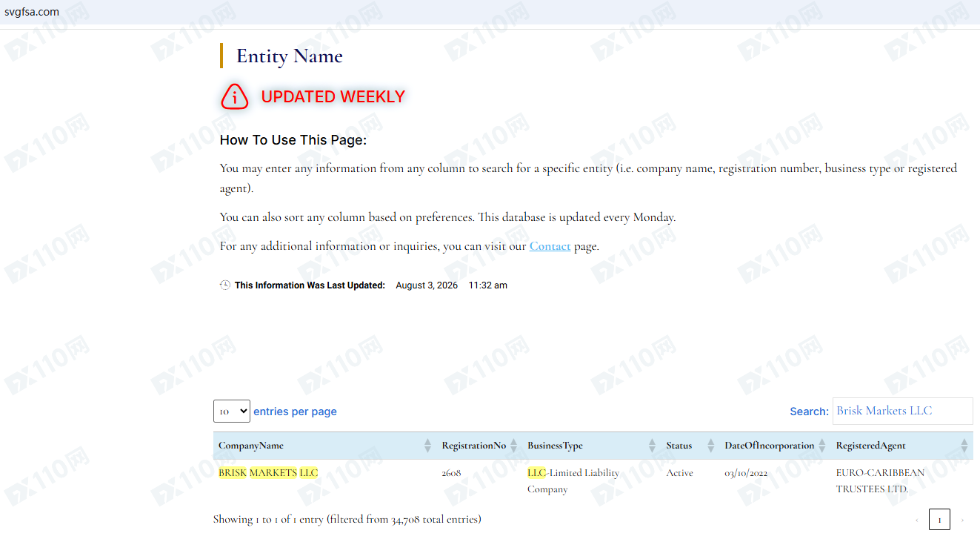Viewport: 980px width, 539px height.
Task: Click the Active status cell
Action: (680, 473)
